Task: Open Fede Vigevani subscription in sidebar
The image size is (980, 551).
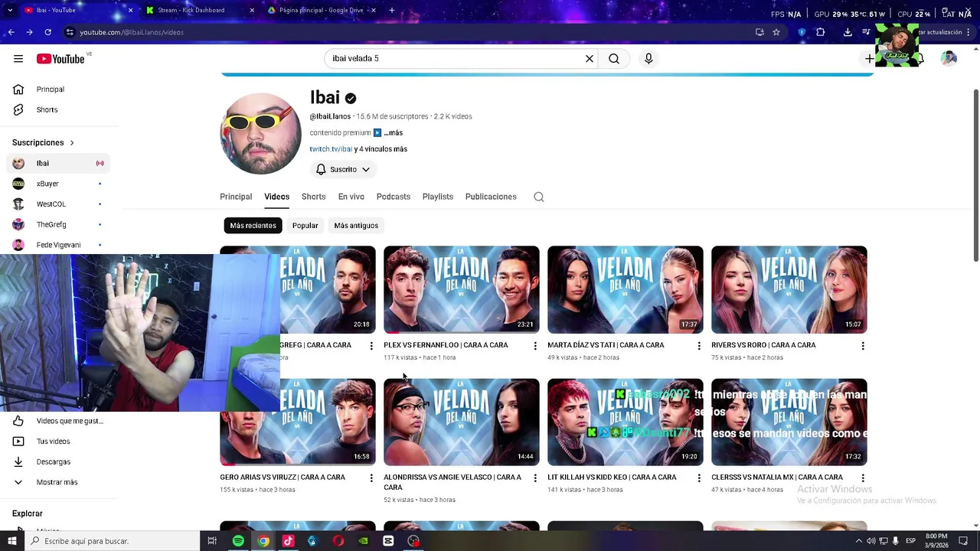Action: coord(58,245)
